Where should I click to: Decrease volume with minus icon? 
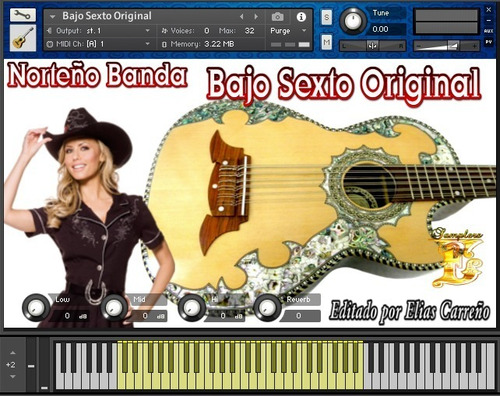419,46
